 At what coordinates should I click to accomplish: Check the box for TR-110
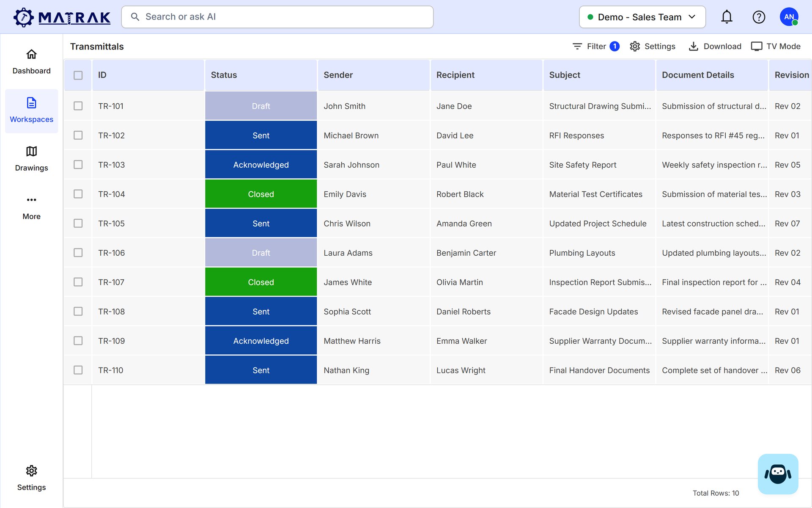(78, 370)
